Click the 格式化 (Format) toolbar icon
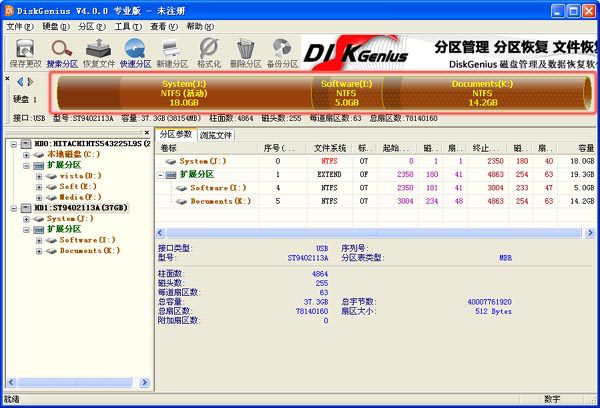The image size is (600, 408). pos(209,52)
